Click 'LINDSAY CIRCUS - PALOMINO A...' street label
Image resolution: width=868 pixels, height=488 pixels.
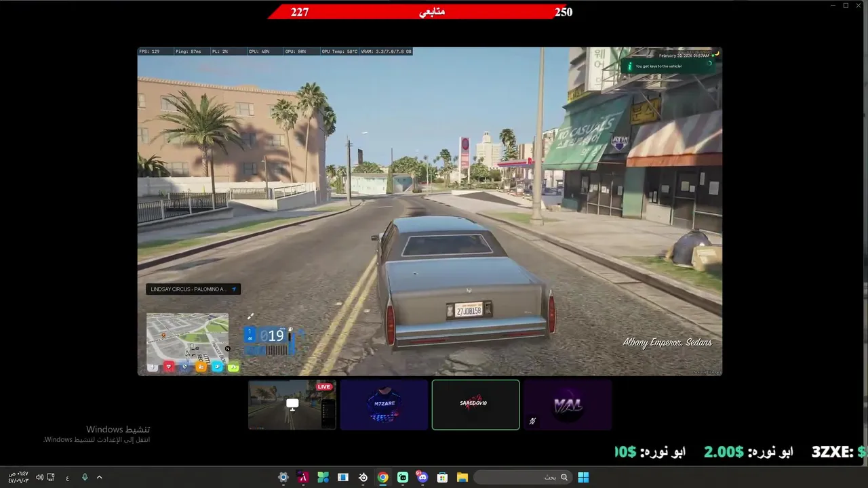point(189,289)
